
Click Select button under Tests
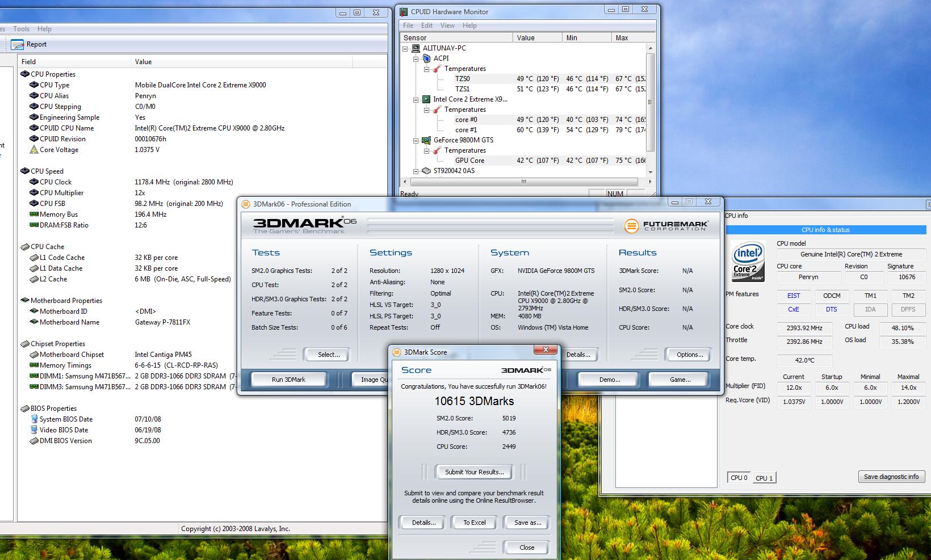[x=329, y=355]
